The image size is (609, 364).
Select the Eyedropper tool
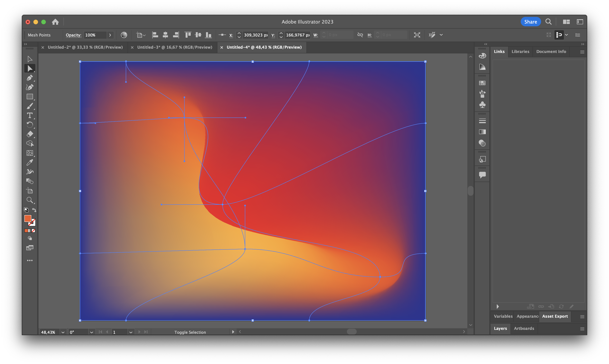(x=30, y=162)
